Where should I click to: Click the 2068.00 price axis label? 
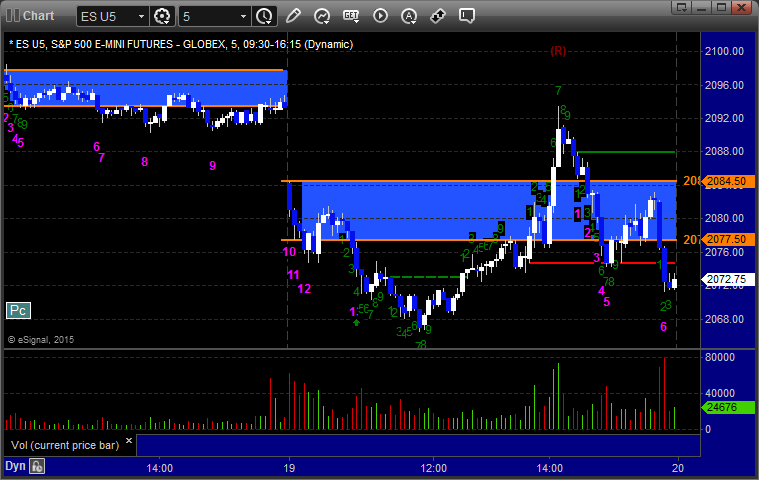[725, 319]
